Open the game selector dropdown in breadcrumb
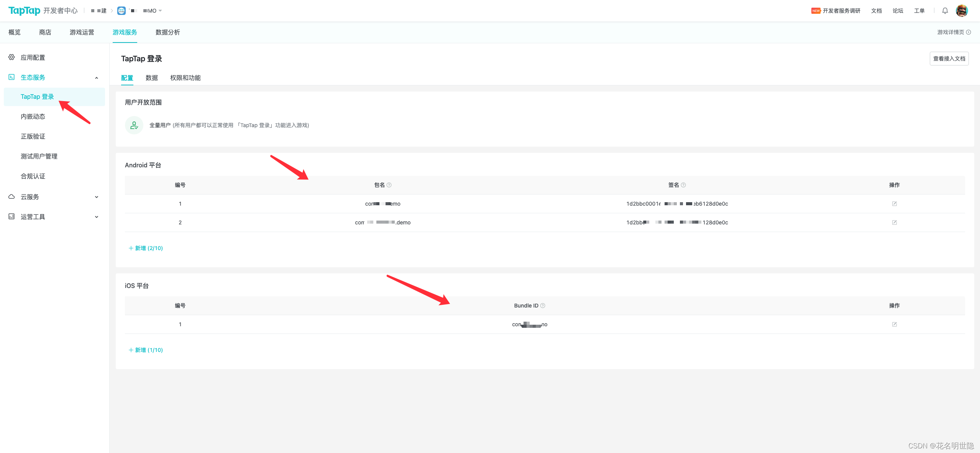The height and width of the screenshot is (453, 980). pyautogui.click(x=161, y=10)
